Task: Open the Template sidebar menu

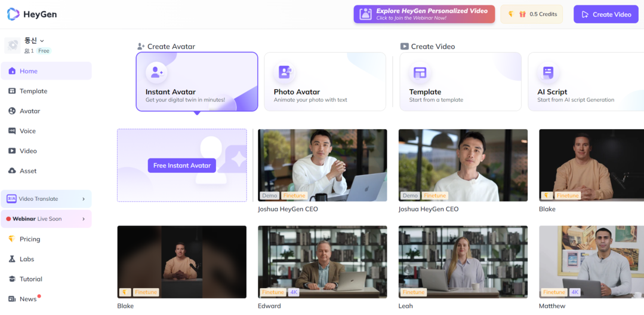Action: coord(46,91)
